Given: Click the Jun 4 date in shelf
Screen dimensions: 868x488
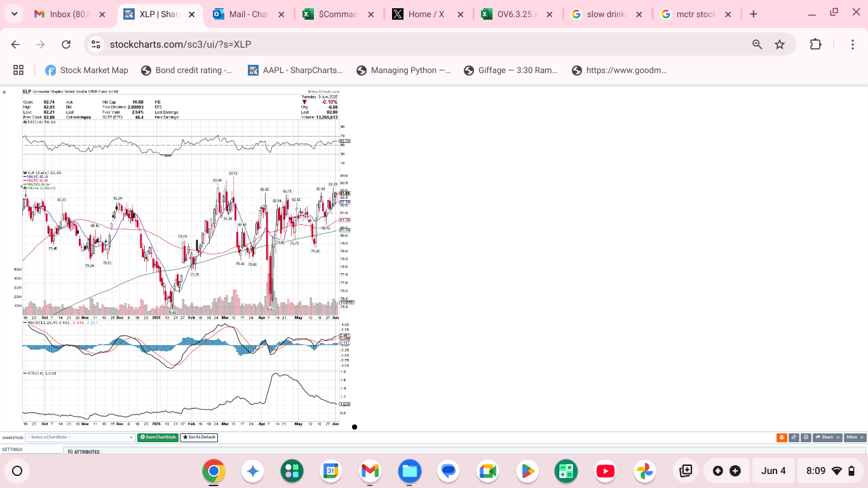Looking at the screenshot, I should pos(773,471).
